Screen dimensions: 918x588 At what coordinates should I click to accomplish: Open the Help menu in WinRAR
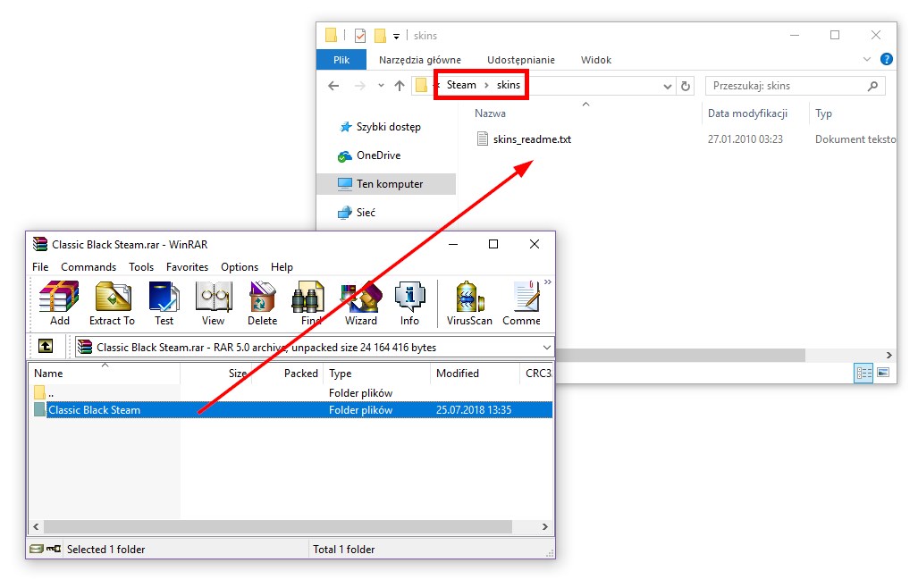point(282,267)
